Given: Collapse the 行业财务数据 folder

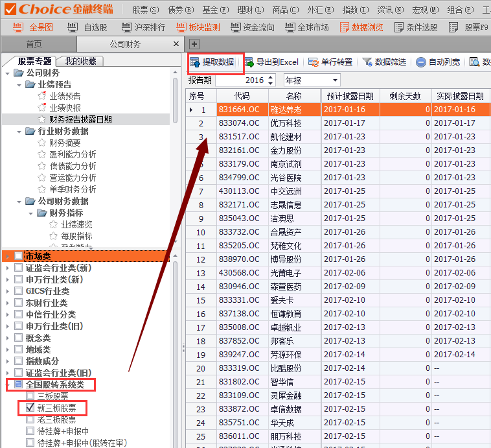Looking at the screenshot, I should click(19, 132).
